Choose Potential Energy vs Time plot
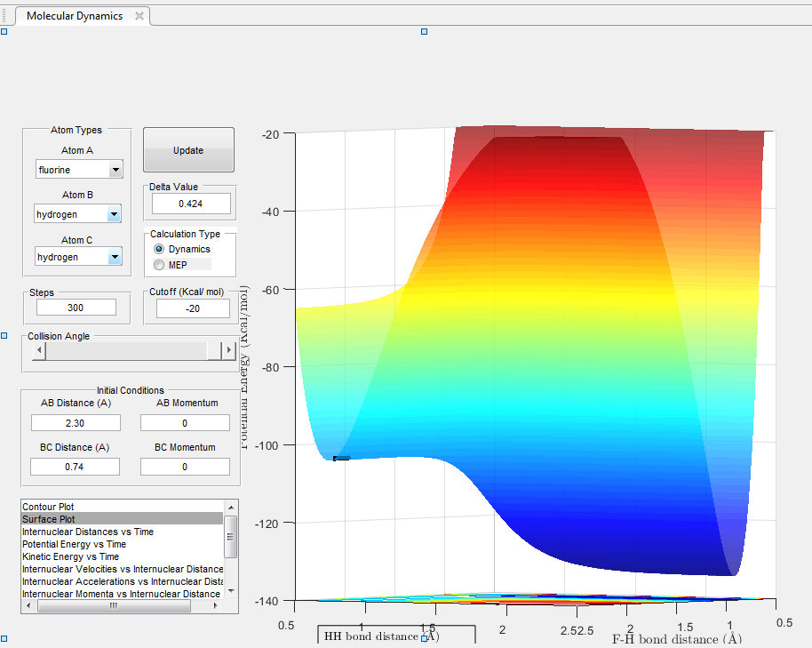The image size is (812, 648). (x=74, y=544)
